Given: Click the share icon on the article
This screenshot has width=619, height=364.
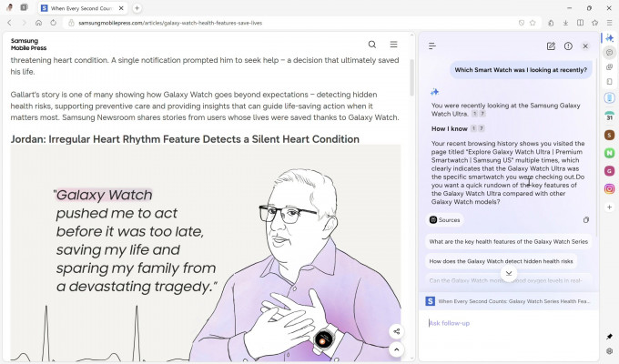Looking at the screenshot, I should click(397, 331).
